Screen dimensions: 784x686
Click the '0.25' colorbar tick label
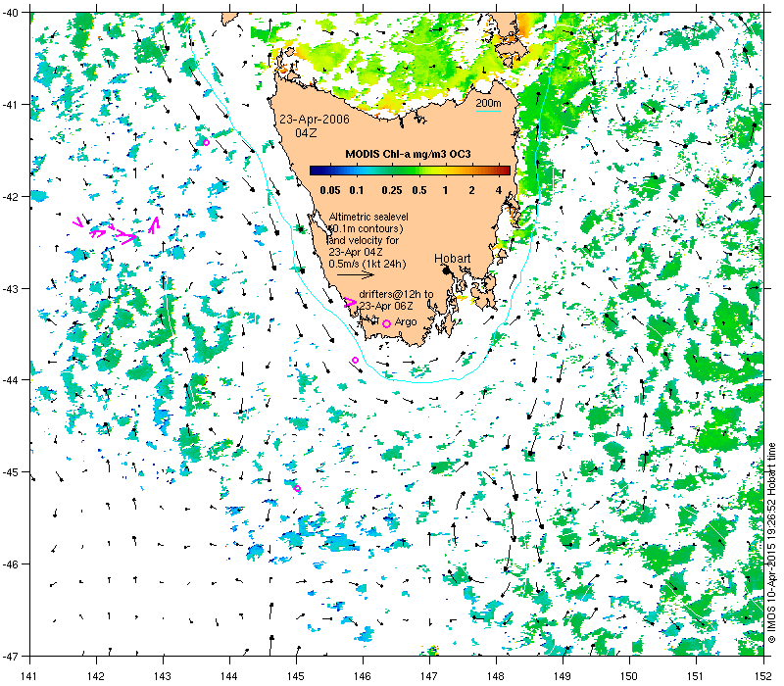click(392, 190)
